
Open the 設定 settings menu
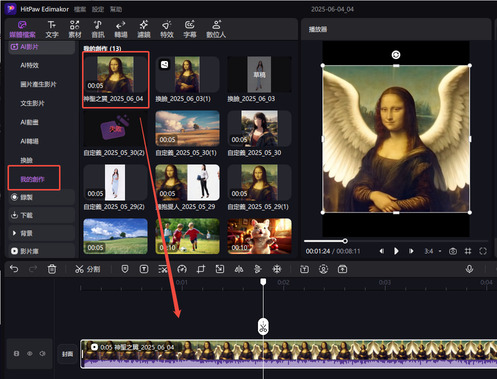click(x=98, y=9)
